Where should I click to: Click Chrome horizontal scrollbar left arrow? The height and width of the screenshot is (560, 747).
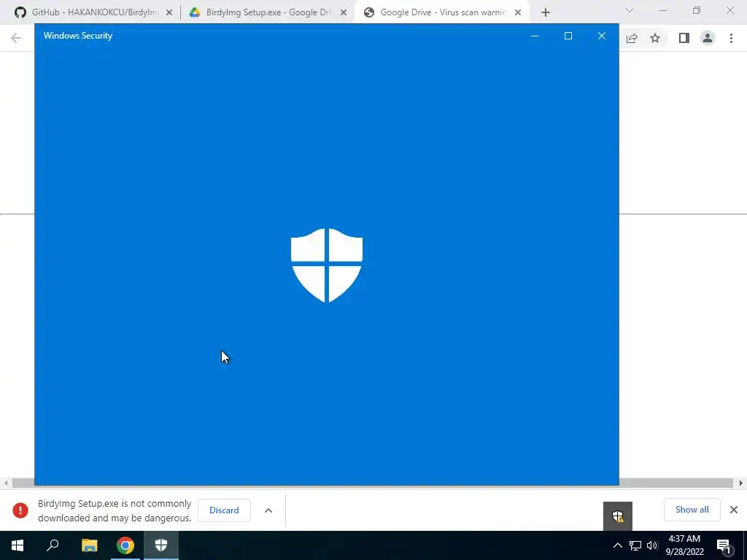(6, 483)
